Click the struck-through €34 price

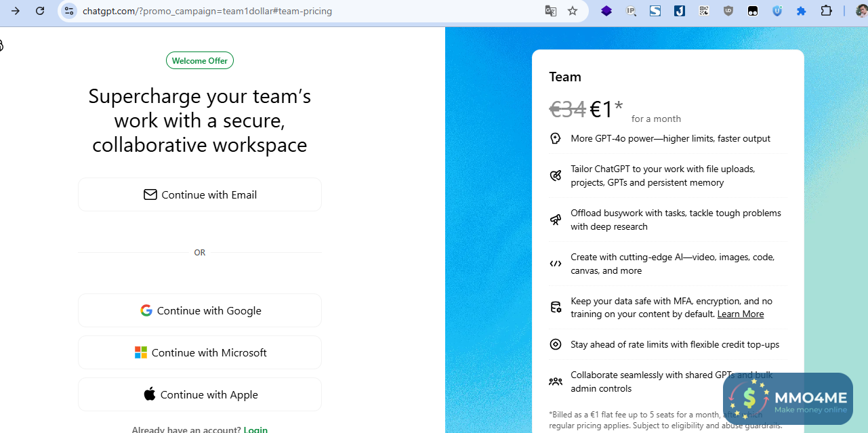[568, 108]
